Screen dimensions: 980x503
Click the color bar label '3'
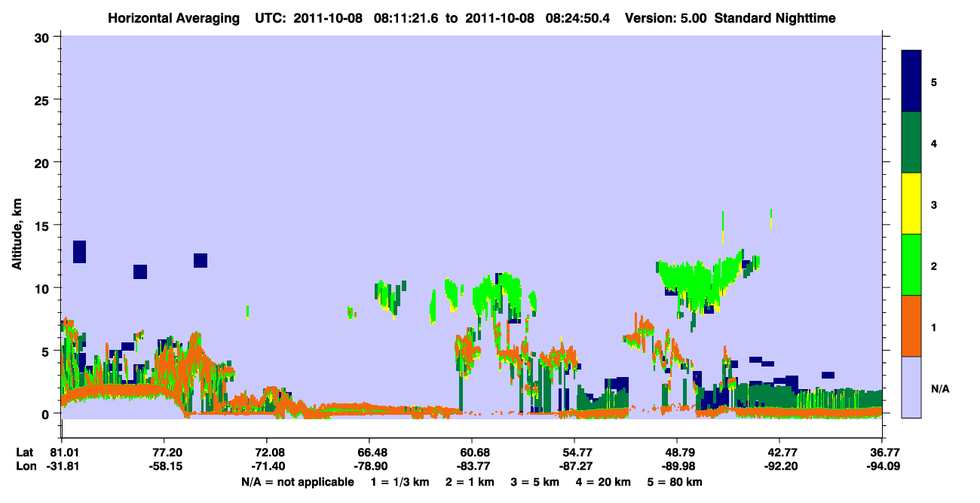point(934,204)
